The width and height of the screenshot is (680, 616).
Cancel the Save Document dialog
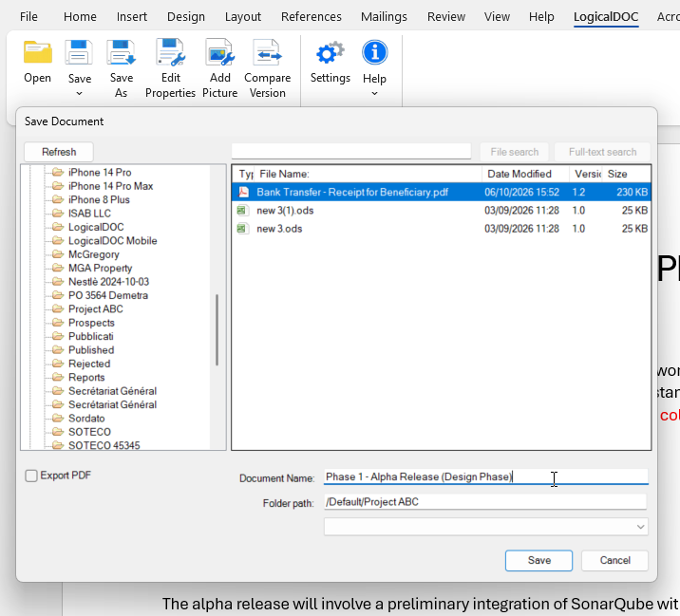[614, 560]
